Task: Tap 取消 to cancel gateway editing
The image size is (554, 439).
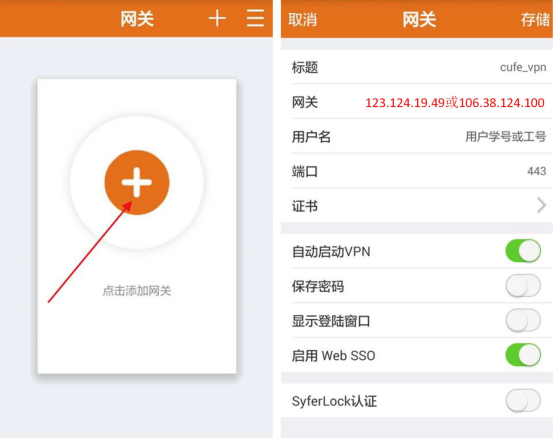Action: coord(302,19)
